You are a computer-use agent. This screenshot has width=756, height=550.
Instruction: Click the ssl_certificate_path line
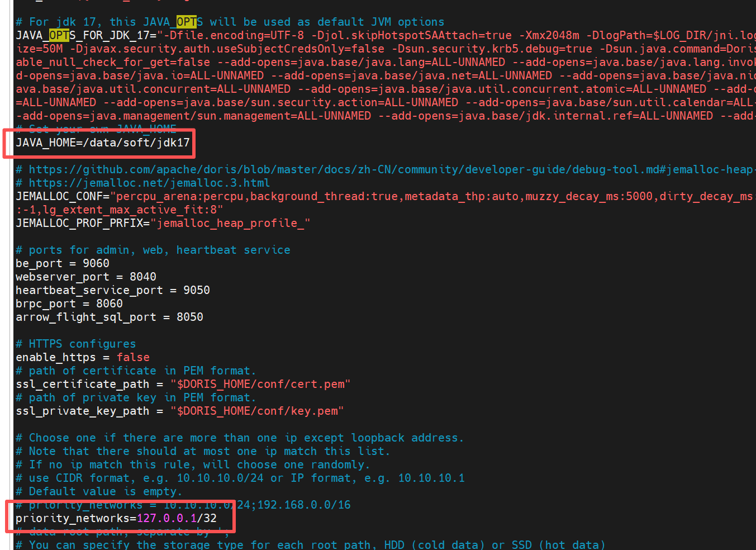tap(183, 384)
